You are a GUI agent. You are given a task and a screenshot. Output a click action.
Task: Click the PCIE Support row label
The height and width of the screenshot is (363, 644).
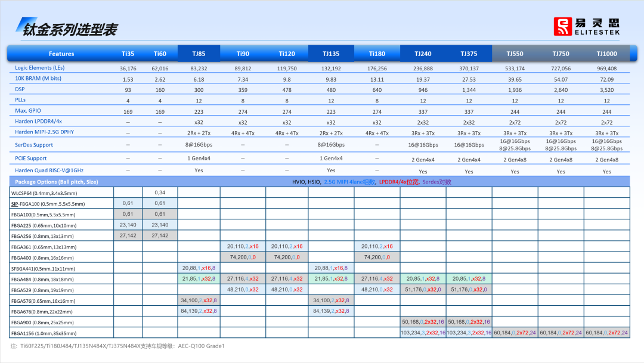(31, 159)
